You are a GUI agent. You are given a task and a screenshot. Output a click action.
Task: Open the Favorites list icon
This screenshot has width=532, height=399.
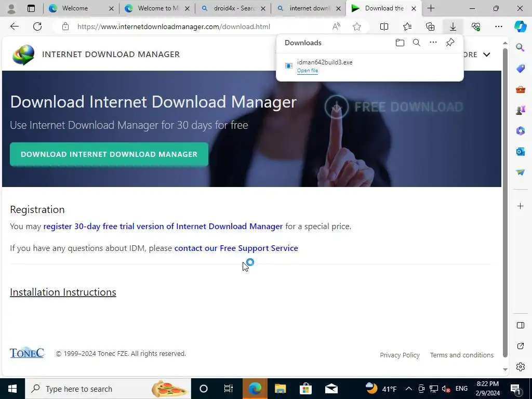tap(407, 26)
